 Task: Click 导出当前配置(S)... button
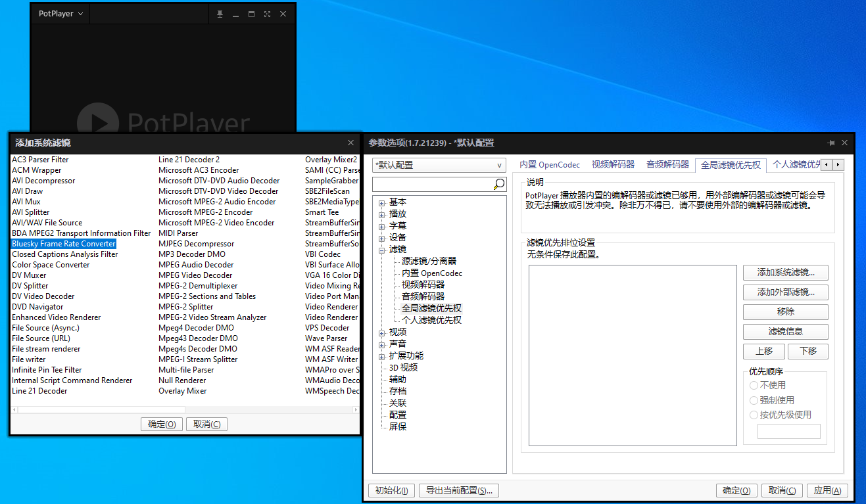(x=459, y=491)
